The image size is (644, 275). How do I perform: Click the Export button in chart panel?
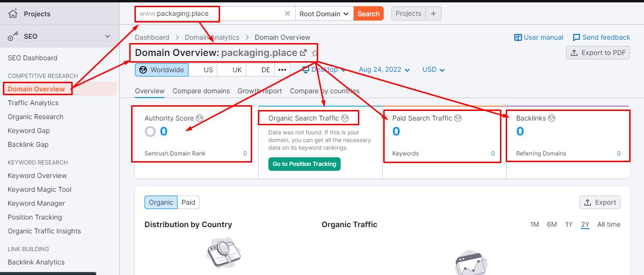pyautogui.click(x=600, y=202)
